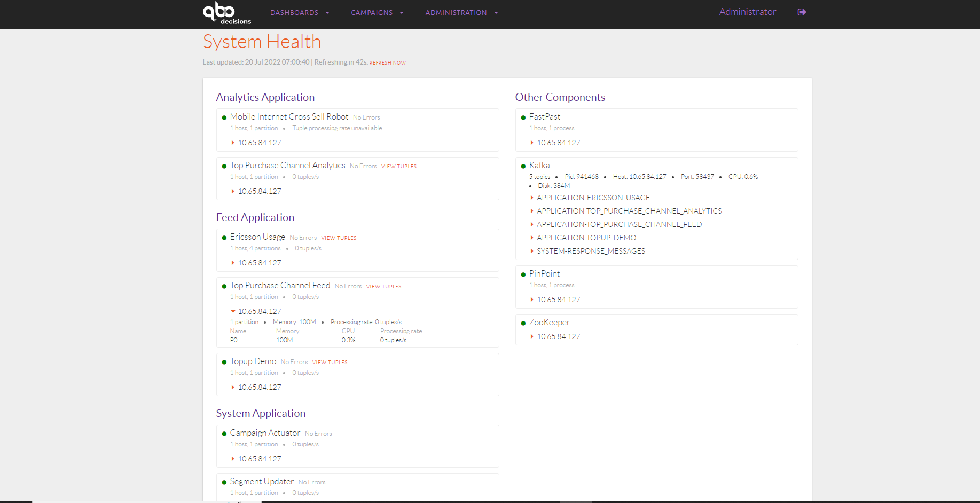The height and width of the screenshot is (503, 980).
Task: Click the Last updated timestamp text
Action: (x=256, y=62)
